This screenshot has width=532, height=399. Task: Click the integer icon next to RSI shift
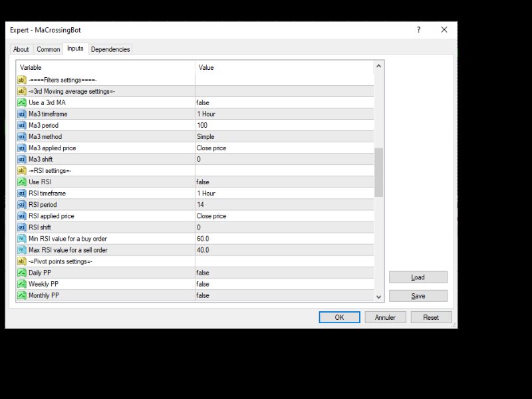(x=22, y=227)
